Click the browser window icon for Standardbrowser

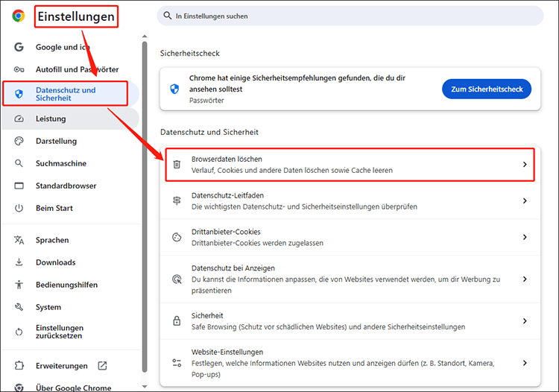click(x=19, y=186)
